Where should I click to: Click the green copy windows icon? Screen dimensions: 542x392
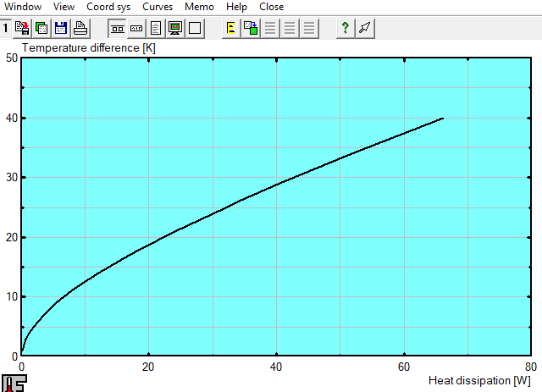(41, 28)
